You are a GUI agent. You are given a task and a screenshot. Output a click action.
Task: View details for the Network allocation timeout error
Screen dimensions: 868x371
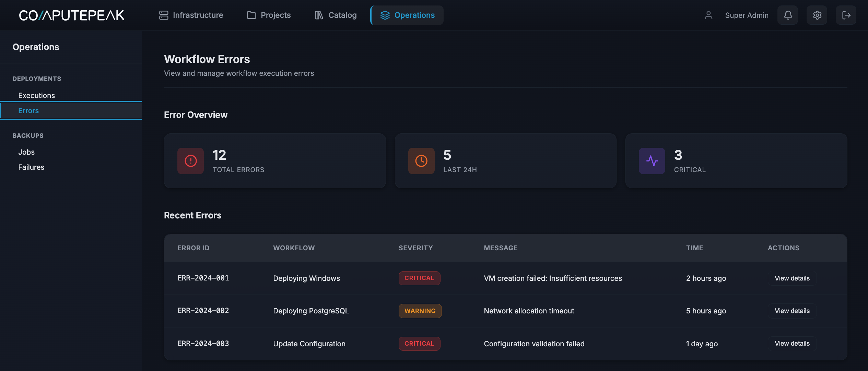(x=791, y=311)
